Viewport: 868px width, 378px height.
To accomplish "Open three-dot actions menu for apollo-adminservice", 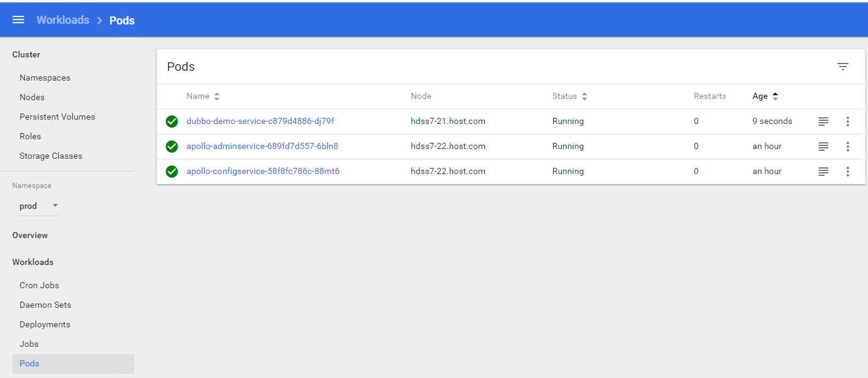I will click(847, 147).
